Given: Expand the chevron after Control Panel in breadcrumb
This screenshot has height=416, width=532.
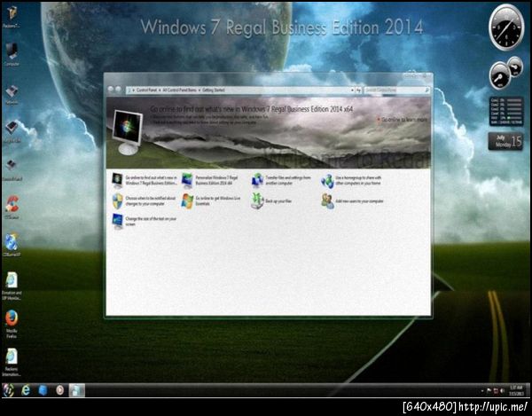Looking at the screenshot, I should click(x=160, y=90).
